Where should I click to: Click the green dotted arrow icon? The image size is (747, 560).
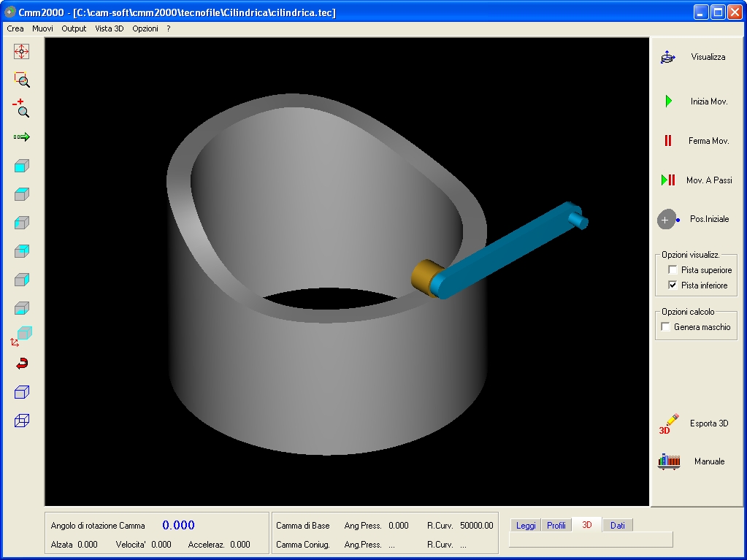[x=21, y=137]
